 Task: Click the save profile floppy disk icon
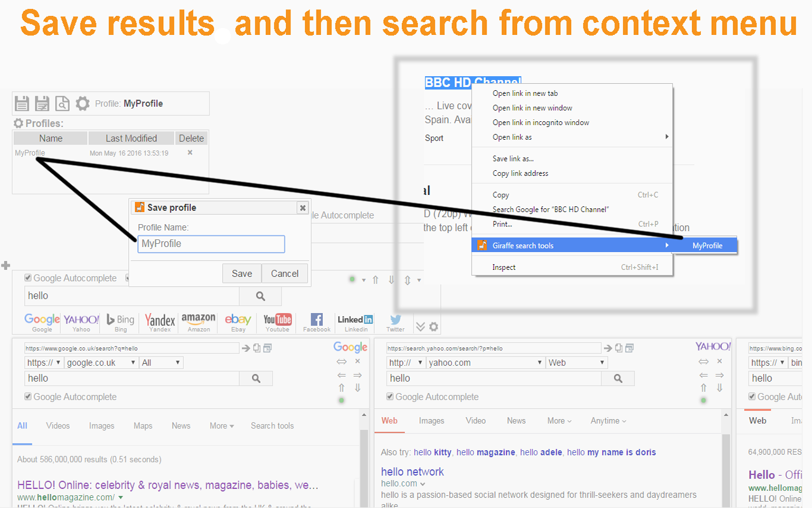coord(22,104)
